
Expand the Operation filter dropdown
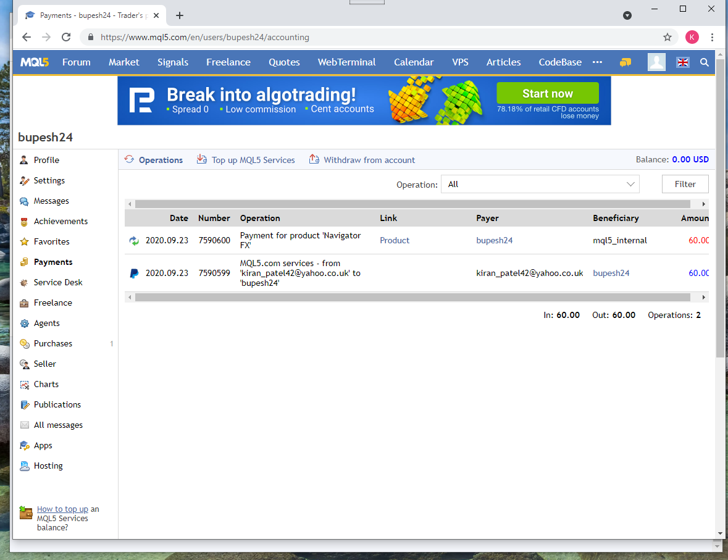pos(540,185)
